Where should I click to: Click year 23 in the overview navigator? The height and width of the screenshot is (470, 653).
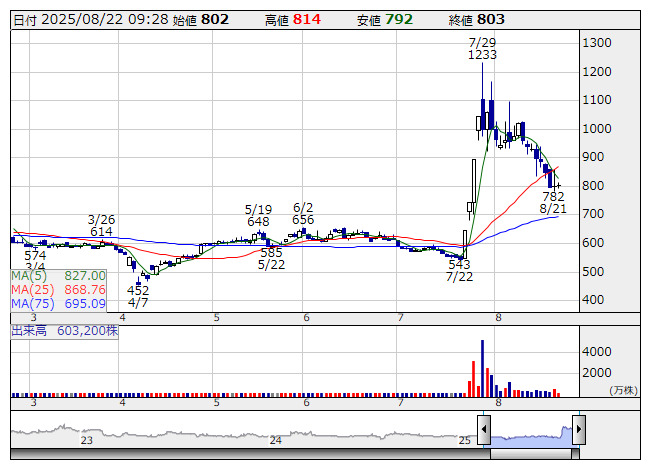(87, 440)
